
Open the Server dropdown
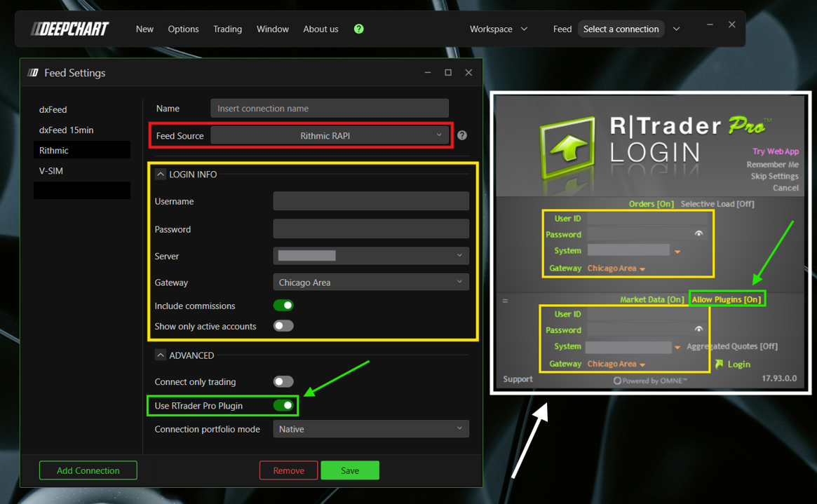(371, 256)
